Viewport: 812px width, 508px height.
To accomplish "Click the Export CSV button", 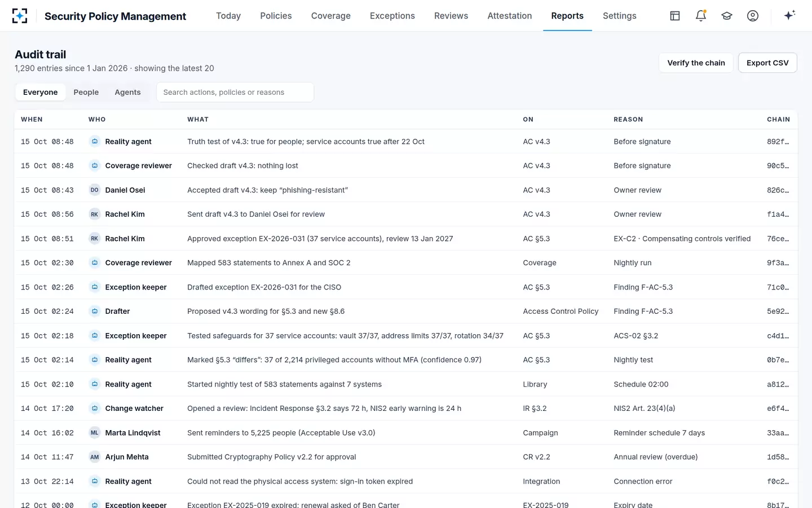I will click(767, 63).
